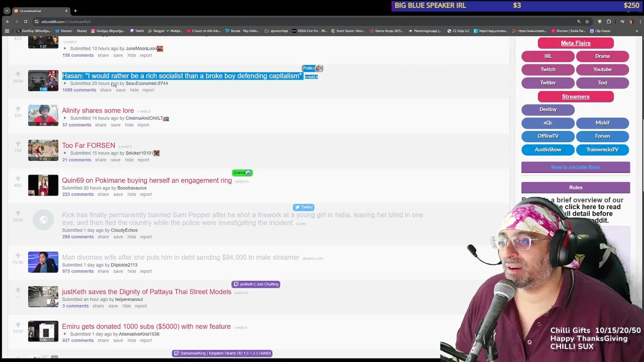Share the Emiru 1000 subs post
Screen dimensions: 644x362
point(103,340)
